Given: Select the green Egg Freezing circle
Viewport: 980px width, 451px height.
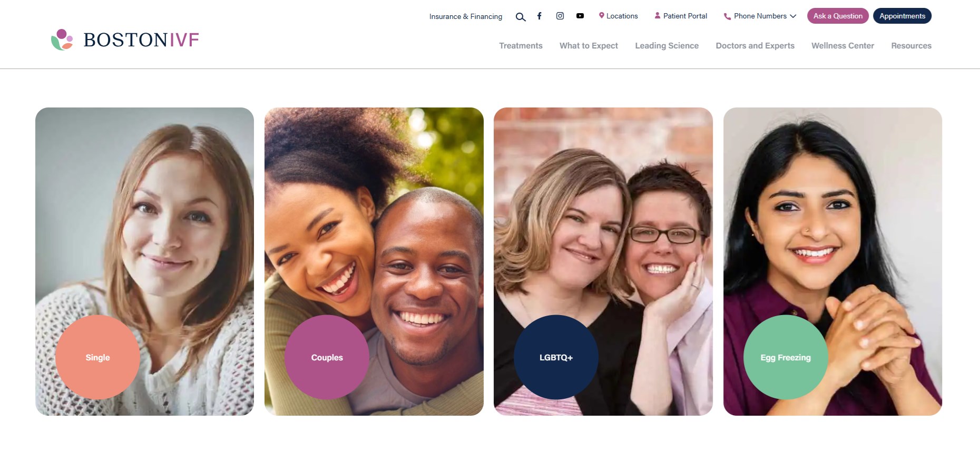Looking at the screenshot, I should point(786,357).
